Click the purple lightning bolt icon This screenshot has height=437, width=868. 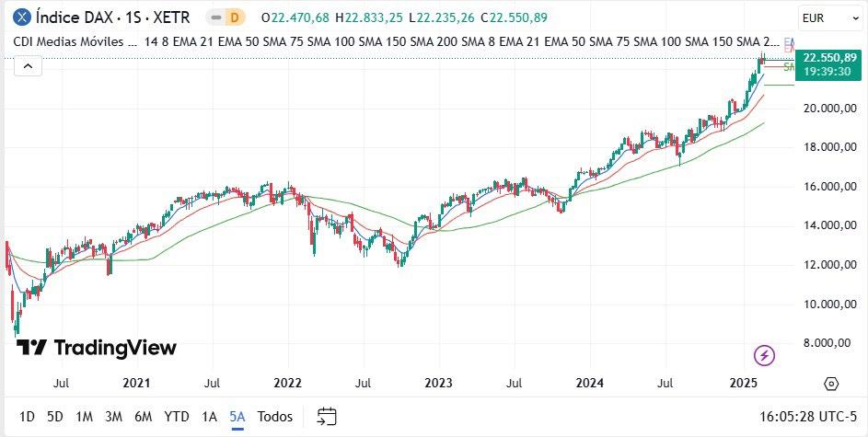pyautogui.click(x=765, y=355)
